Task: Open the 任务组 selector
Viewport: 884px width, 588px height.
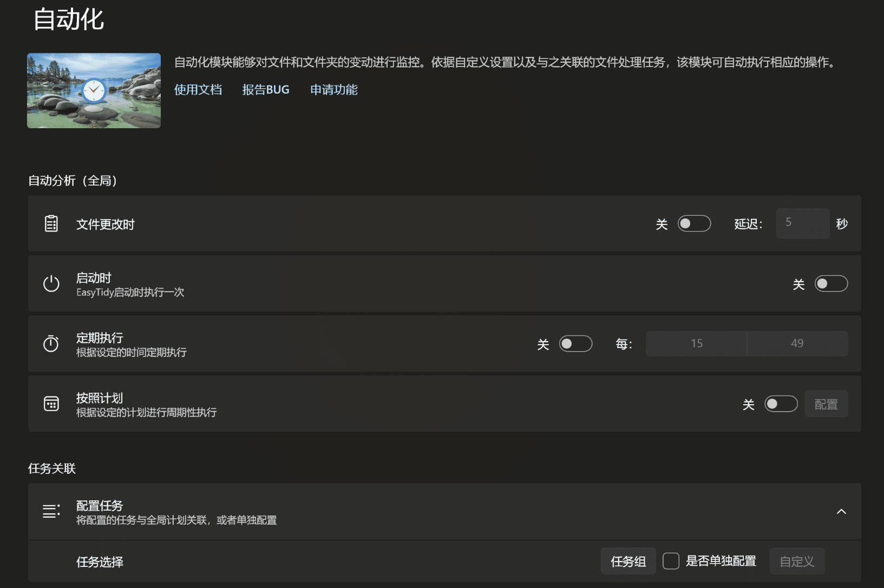Action: coord(628,561)
